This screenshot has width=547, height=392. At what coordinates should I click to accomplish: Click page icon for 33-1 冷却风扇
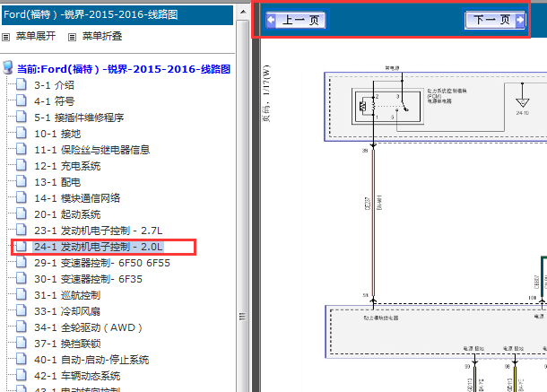tap(22, 310)
